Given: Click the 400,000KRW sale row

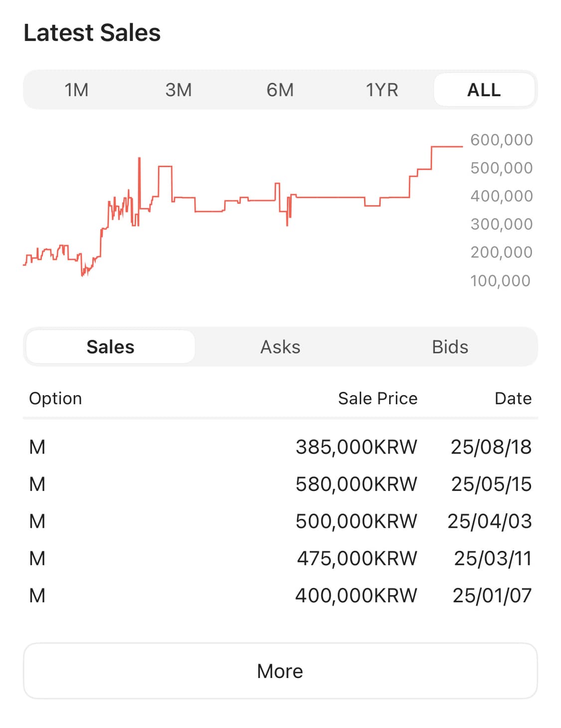Looking at the screenshot, I should point(356,595).
